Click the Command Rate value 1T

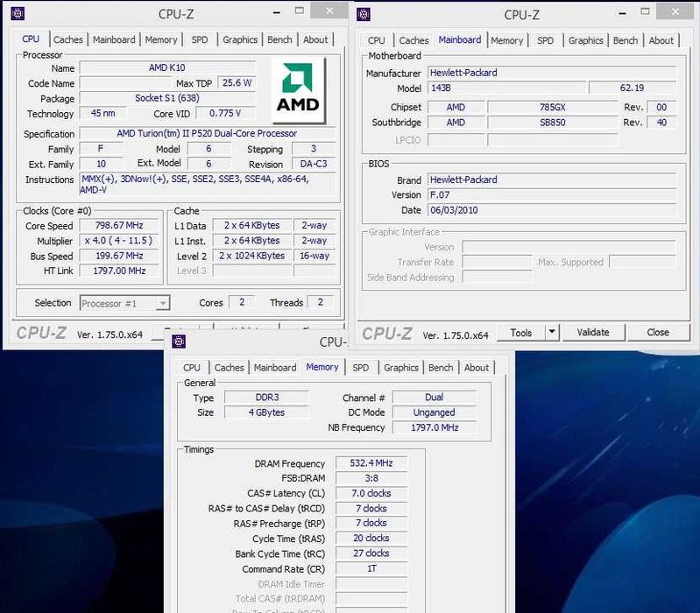371,568
